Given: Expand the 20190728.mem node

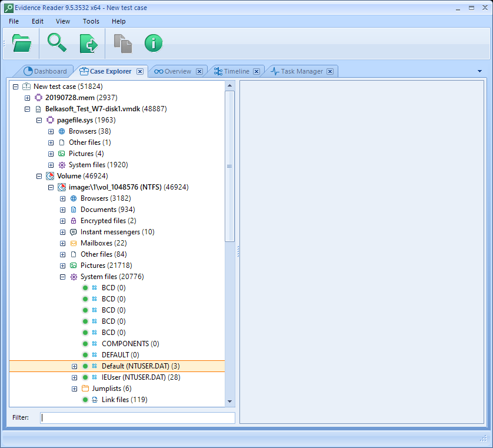Looking at the screenshot, I should pyautogui.click(x=27, y=98).
